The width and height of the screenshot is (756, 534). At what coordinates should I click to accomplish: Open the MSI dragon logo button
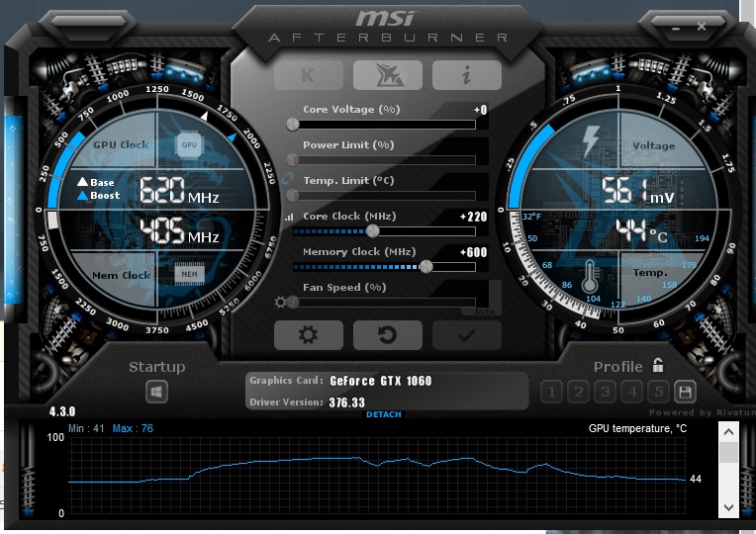tap(388, 75)
